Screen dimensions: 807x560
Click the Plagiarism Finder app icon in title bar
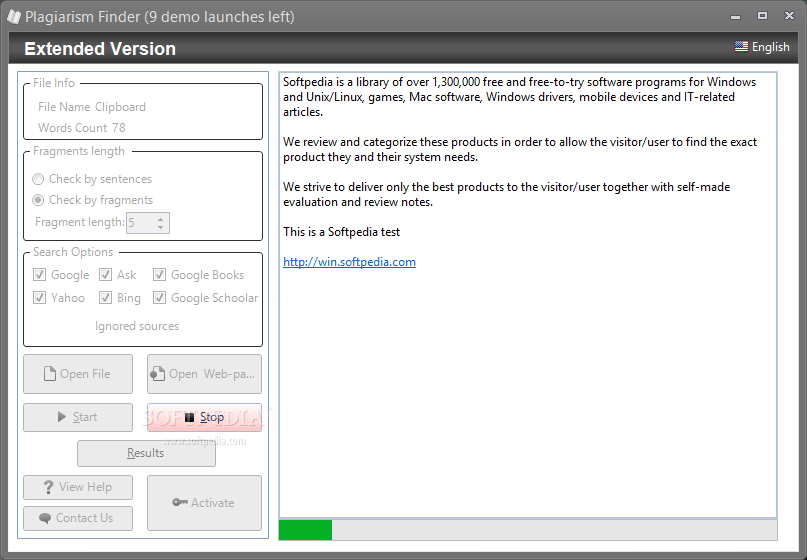pos(14,16)
